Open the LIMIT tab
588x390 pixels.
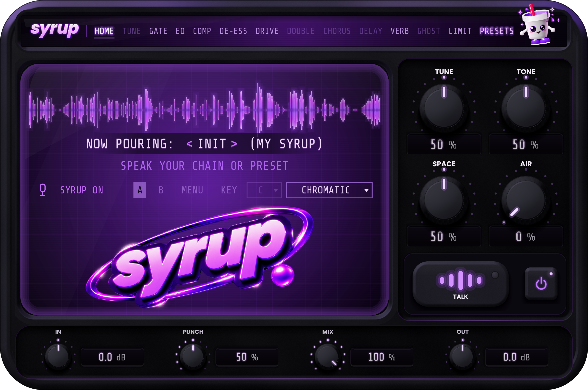pyautogui.click(x=460, y=31)
